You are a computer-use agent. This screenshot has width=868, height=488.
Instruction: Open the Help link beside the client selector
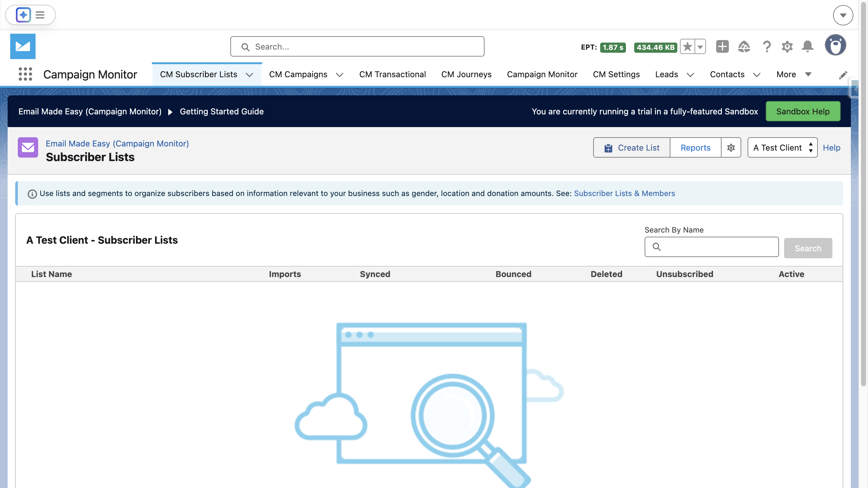tap(831, 148)
